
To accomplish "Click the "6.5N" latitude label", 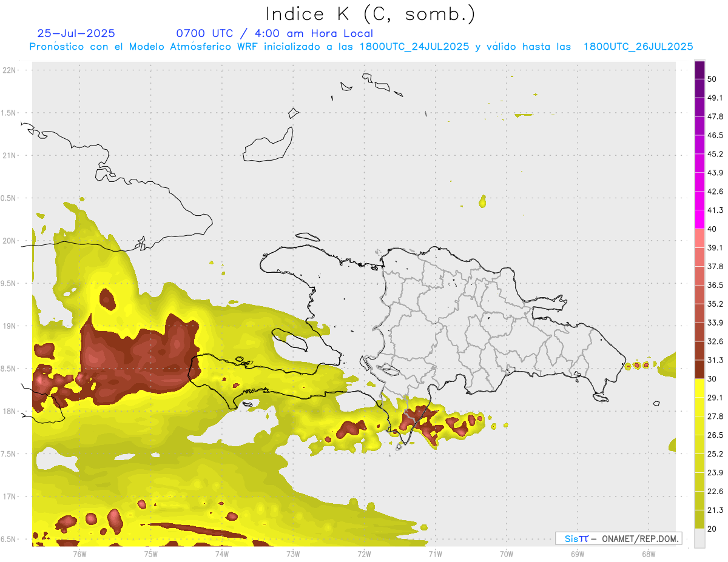I will 9,539.
